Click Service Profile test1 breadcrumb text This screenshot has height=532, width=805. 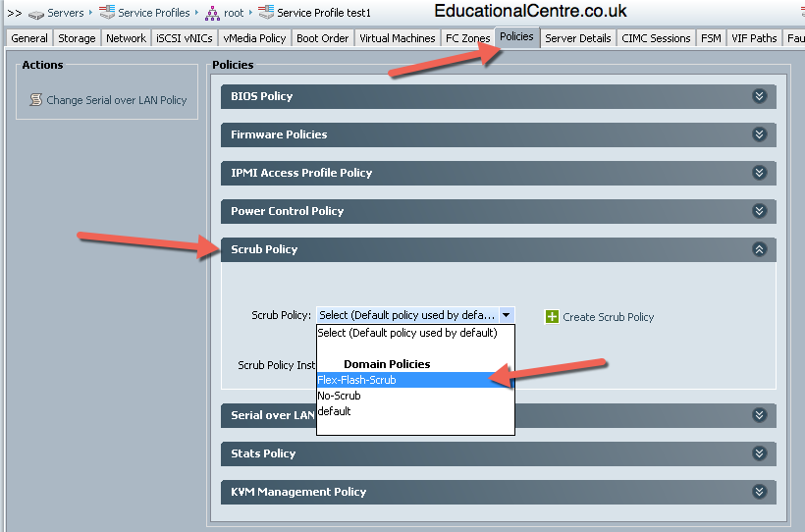click(324, 13)
